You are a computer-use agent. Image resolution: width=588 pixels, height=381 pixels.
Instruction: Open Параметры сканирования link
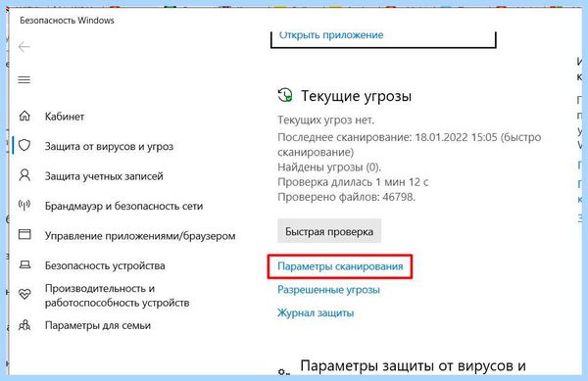click(340, 266)
